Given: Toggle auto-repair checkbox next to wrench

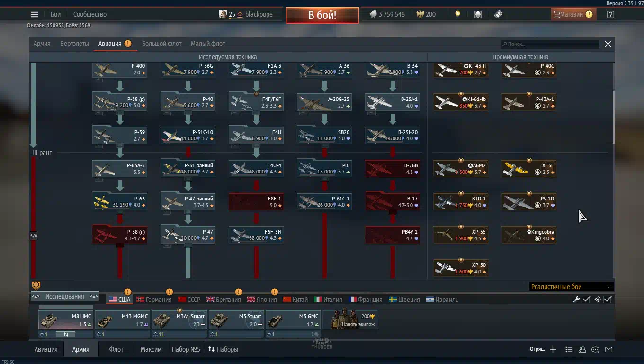Looking at the screenshot, I should click(x=586, y=299).
